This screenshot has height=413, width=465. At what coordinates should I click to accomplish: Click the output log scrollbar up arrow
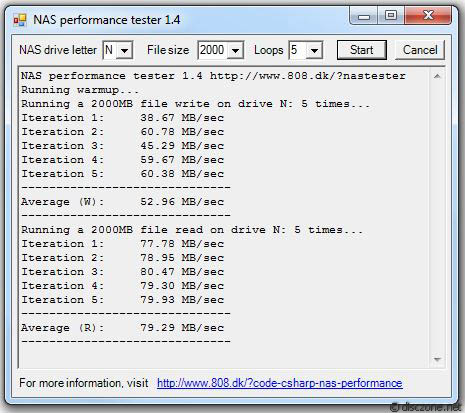(x=437, y=76)
